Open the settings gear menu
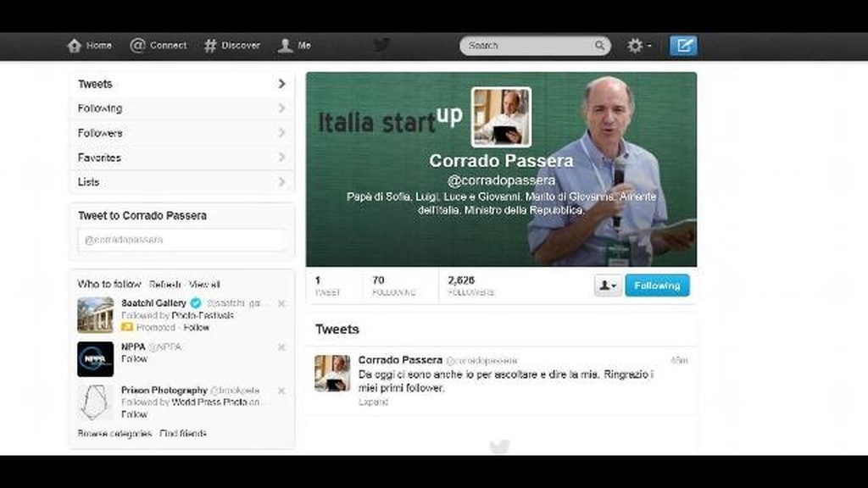This screenshot has width=868, height=488. click(x=639, y=46)
